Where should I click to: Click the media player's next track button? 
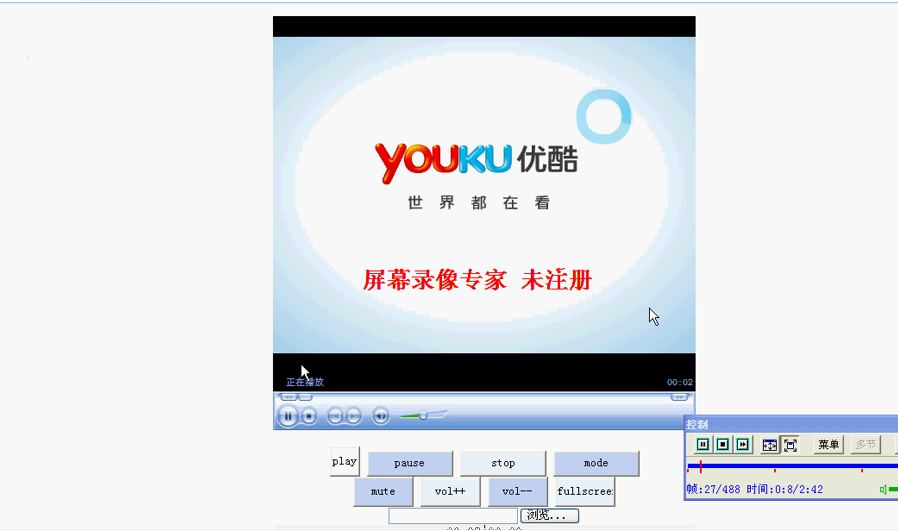click(353, 416)
